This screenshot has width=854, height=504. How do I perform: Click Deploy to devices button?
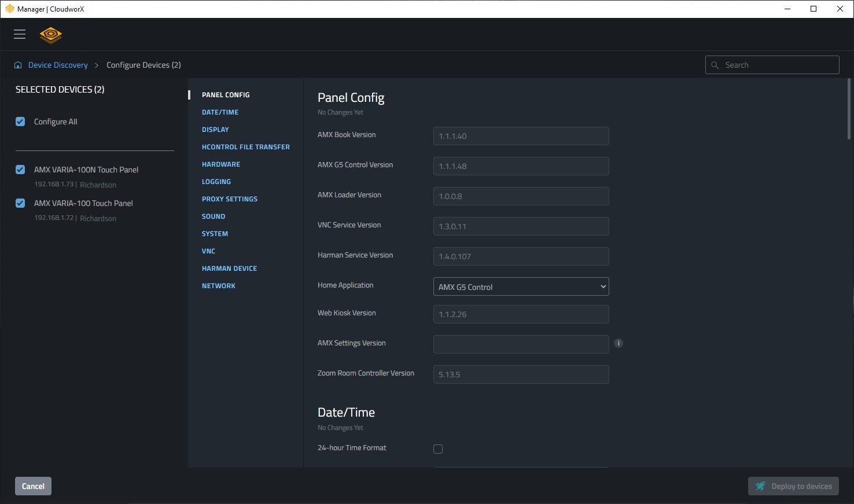[793, 486]
